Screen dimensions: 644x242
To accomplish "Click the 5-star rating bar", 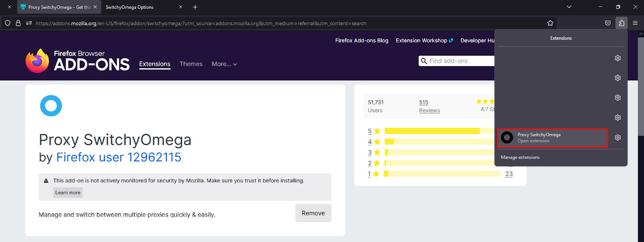I will click(x=439, y=131).
